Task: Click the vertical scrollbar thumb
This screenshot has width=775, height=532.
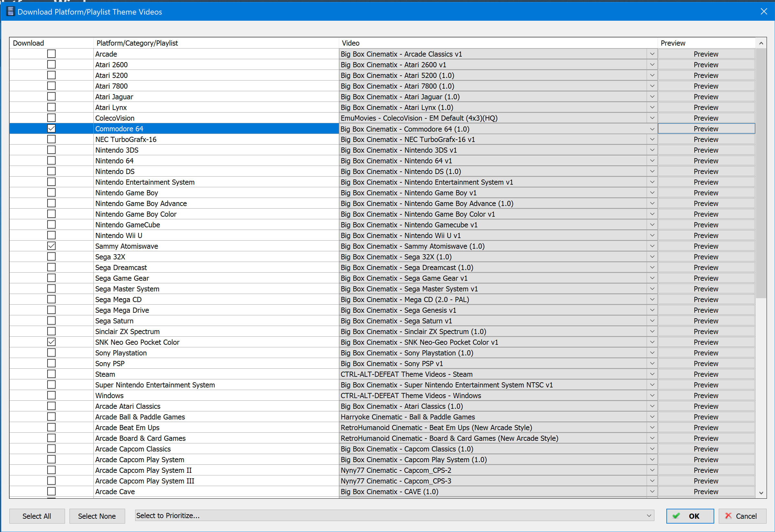Action: [x=761, y=173]
